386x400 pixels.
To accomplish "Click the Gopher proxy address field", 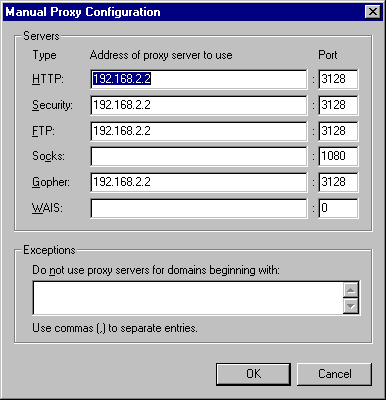I will 199,182.
